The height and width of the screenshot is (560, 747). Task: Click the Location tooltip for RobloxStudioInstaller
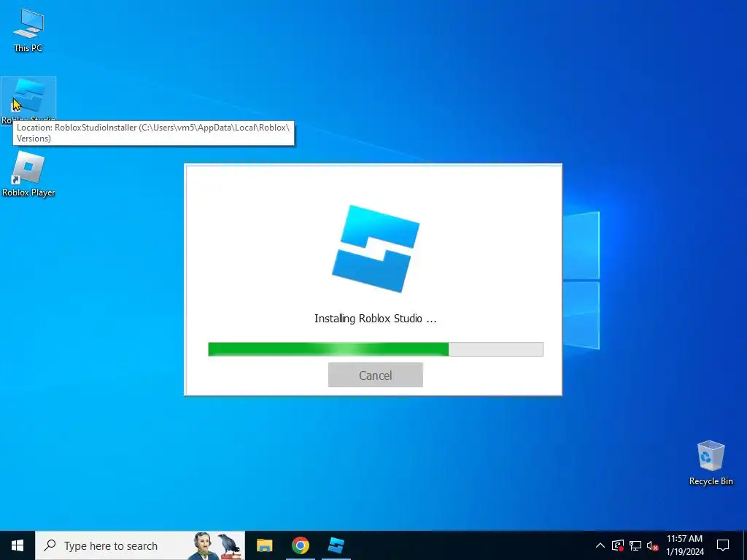pos(153,133)
